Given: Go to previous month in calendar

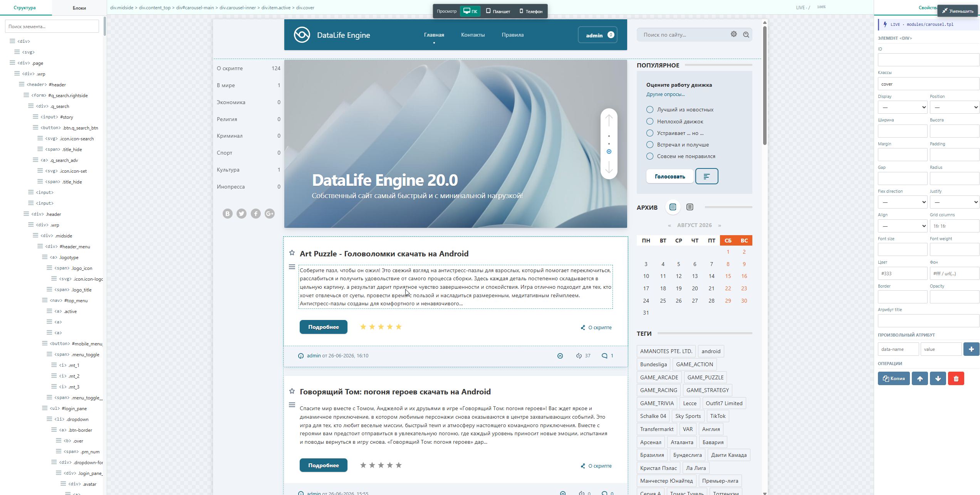Looking at the screenshot, I should tap(670, 226).
